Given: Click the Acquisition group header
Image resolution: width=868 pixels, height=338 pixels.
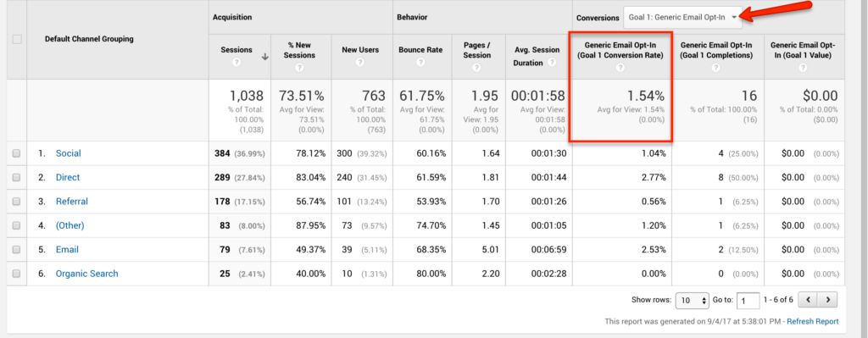Looking at the screenshot, I should 232,17.
